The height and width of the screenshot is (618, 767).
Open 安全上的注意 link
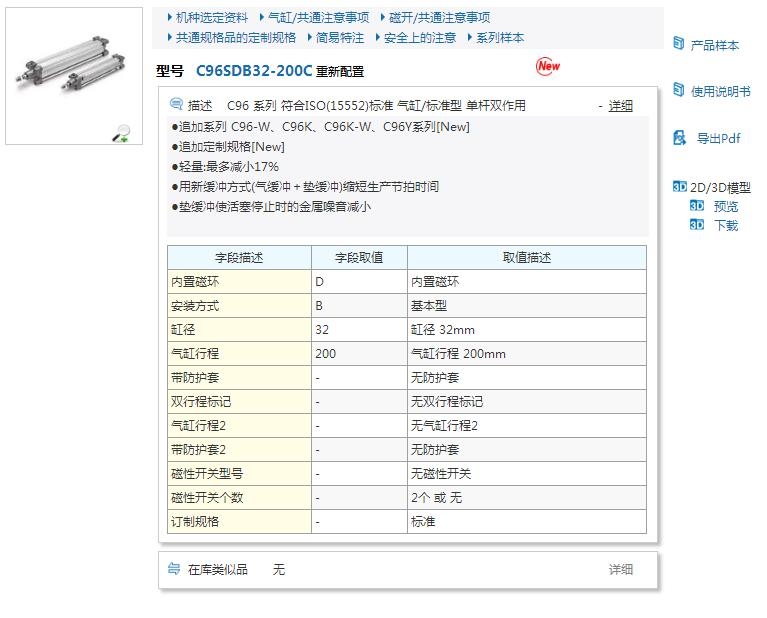tap(419, 38)
